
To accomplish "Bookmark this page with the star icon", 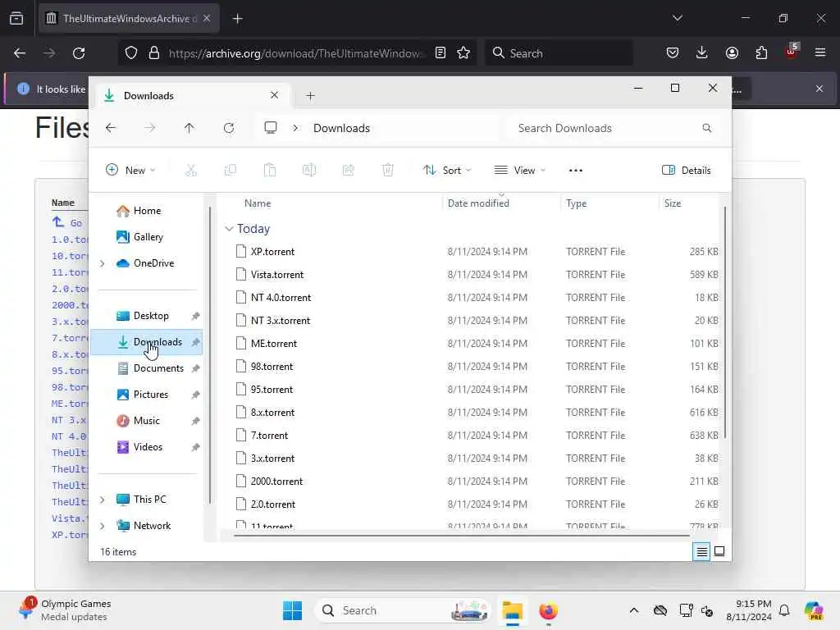I will [x=463, y=53].
